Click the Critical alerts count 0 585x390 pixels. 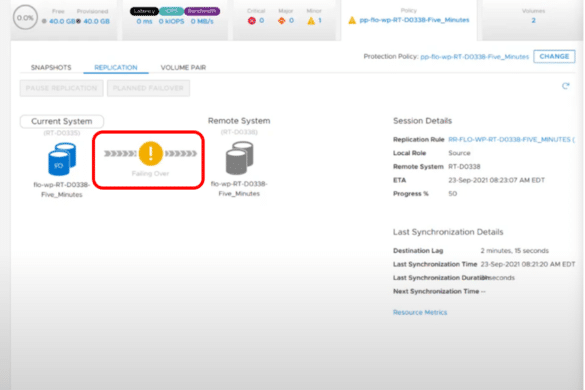(262, 21)
